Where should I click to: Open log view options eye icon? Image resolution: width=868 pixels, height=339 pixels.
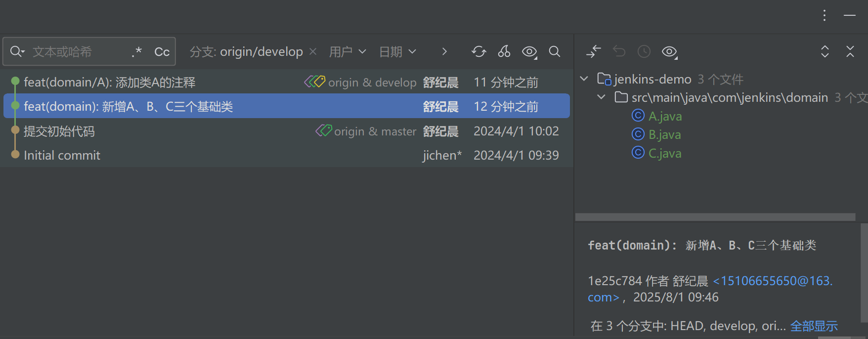pos(530,52)
